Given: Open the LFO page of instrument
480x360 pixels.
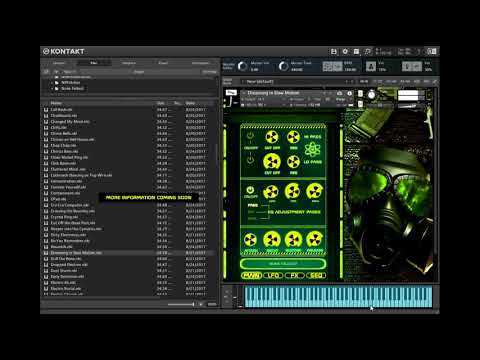Looking at the screenshot, I should click(x=273, y=275).
